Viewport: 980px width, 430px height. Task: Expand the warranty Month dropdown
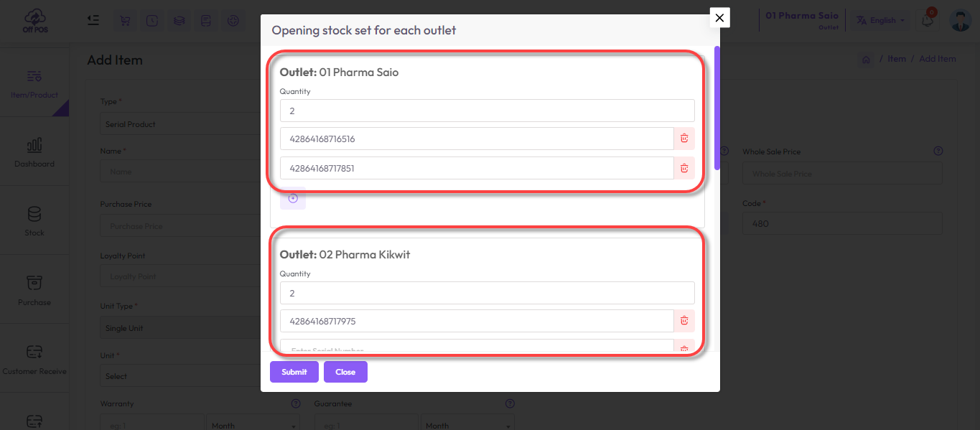pos(253,424)
